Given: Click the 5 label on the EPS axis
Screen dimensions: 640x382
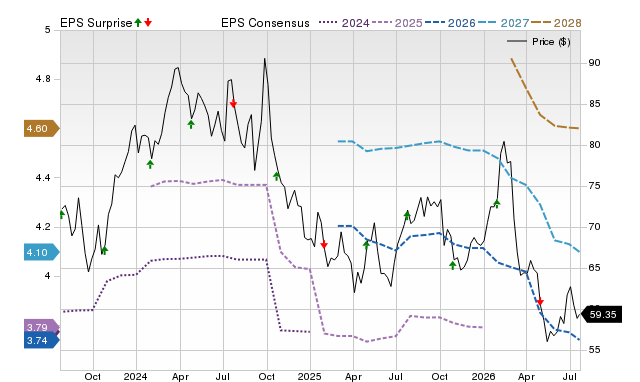Looking at the screenshot, I should pyautogui.click(x=48, y=30).
